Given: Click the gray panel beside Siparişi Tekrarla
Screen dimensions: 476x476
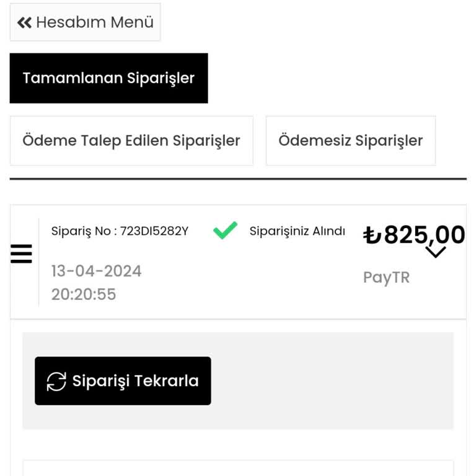Looking at the screenshot, I should (332, 381).
